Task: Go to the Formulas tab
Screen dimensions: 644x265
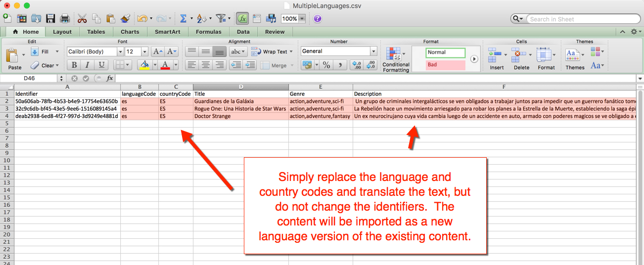Action: pos(209,32)
